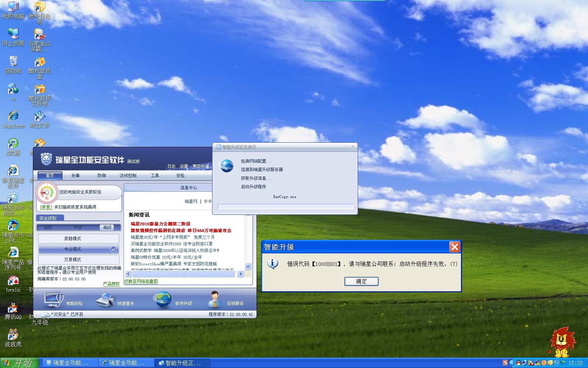
Task: Click 切换至网络流量图 link
Action: [x=141, y=281]
